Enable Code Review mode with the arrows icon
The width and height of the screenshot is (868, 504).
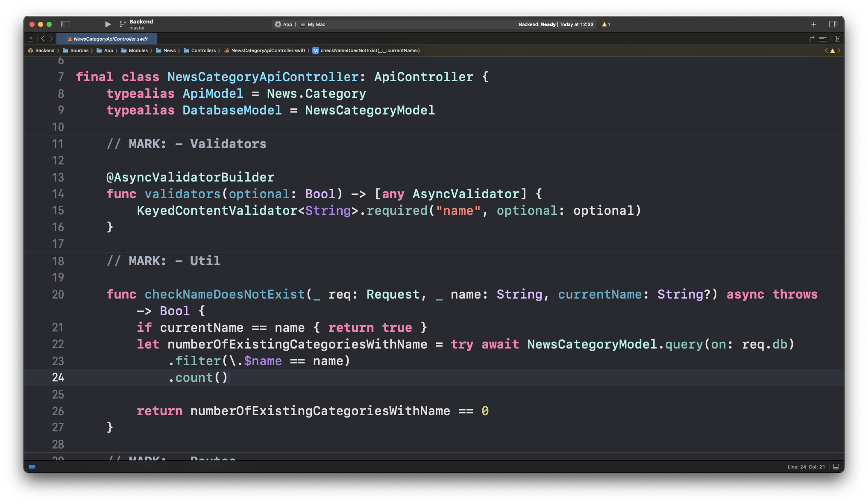tap(811, 39)
